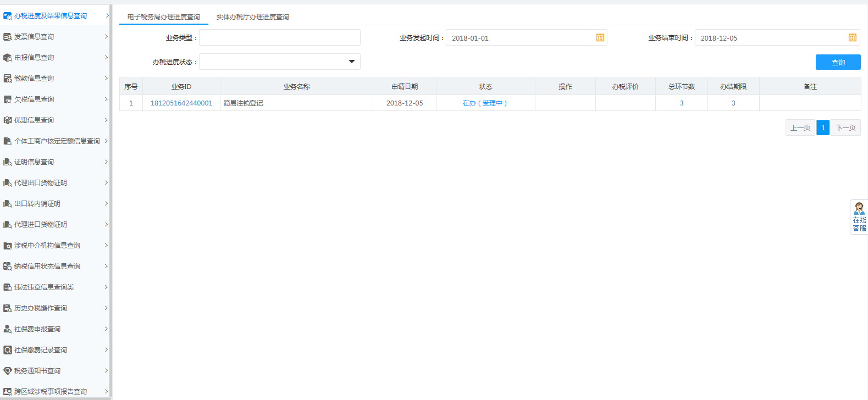The width and height of the screenshot is (868, 400).
Task: Expand 社保费申报查询 chevron arrow
Action: 106,329
